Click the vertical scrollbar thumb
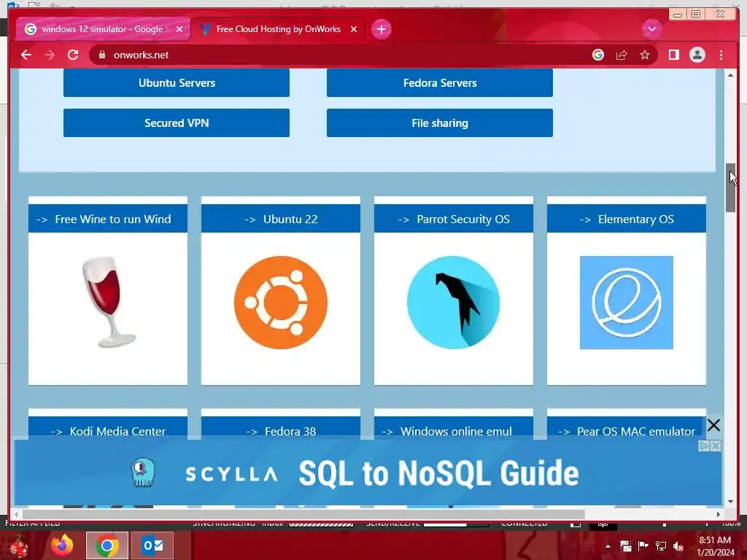 pos(731,187)
